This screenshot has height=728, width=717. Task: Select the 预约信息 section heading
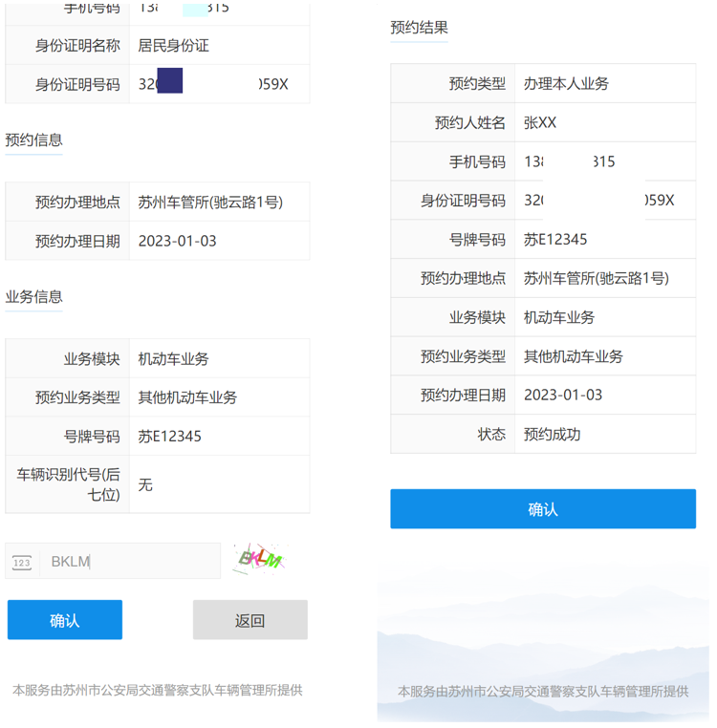tap(33, 140)
